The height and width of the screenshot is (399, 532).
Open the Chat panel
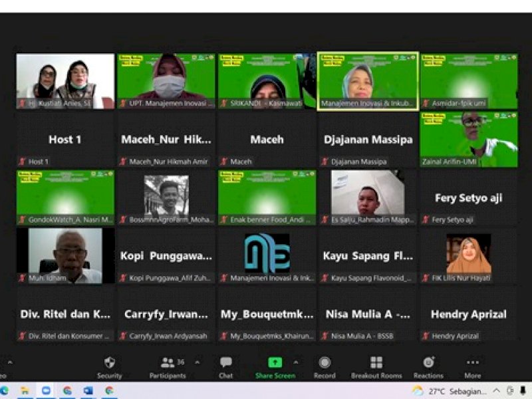[x=226, y=366]
